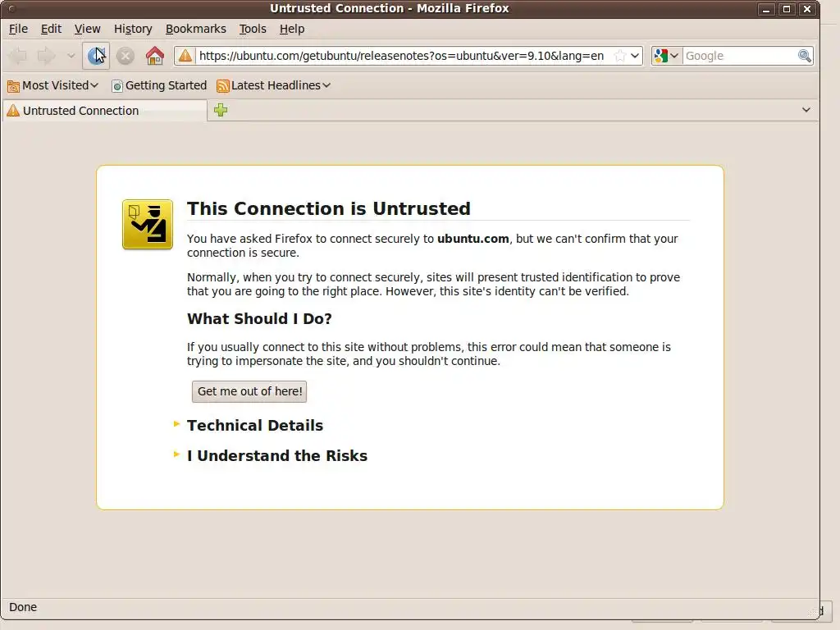
Task: Click the Stop loading button
Action: 126,56
